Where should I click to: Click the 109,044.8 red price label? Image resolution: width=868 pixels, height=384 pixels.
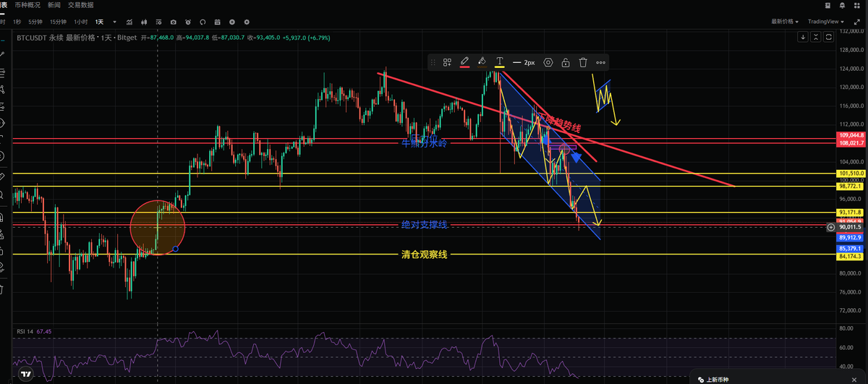[851, 135]
